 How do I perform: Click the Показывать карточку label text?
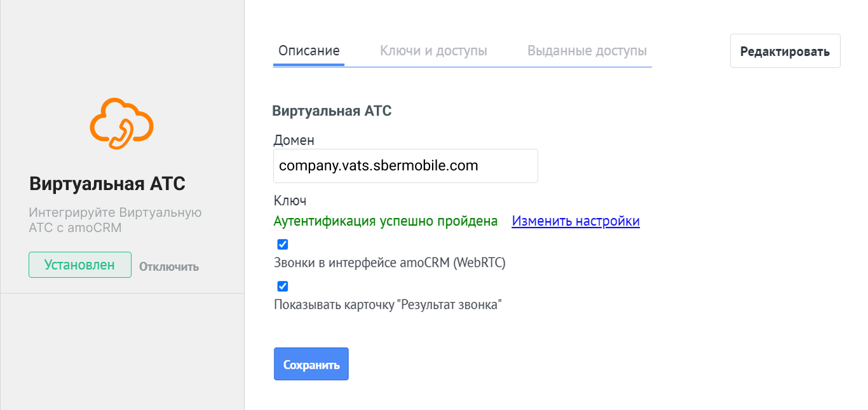[x=388, y=305]
